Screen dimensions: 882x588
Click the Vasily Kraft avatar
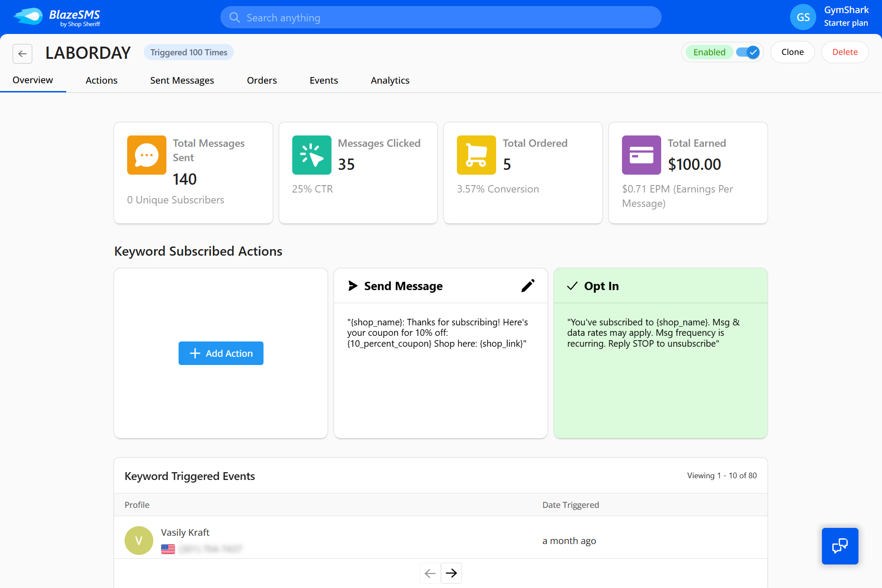pos(139,541)
